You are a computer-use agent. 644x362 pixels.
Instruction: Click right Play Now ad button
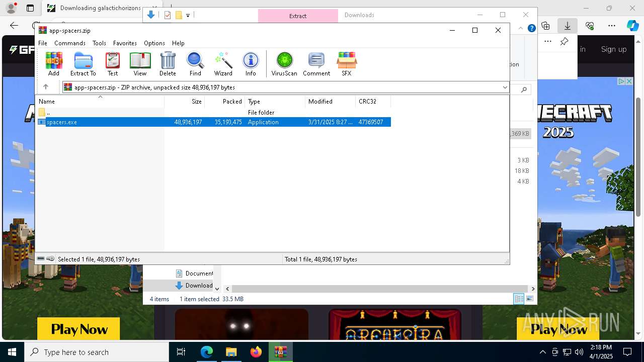[x=558, y=329]
